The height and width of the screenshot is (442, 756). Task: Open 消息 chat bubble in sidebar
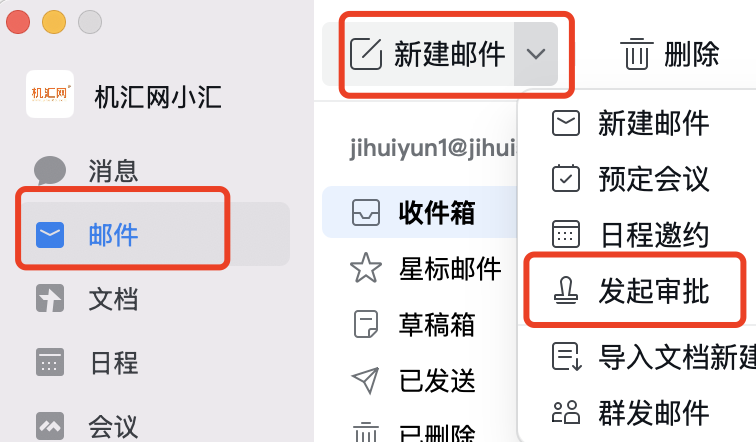(50, 171)
